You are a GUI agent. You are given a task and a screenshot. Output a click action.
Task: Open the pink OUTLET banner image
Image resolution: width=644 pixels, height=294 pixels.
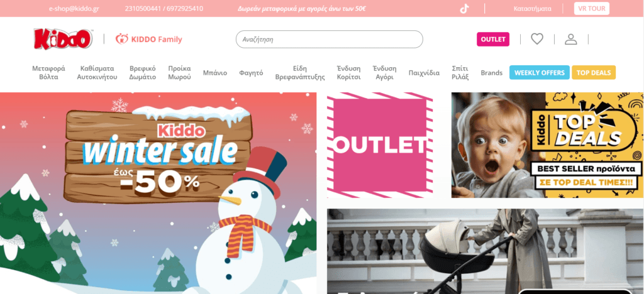(380, 144)
